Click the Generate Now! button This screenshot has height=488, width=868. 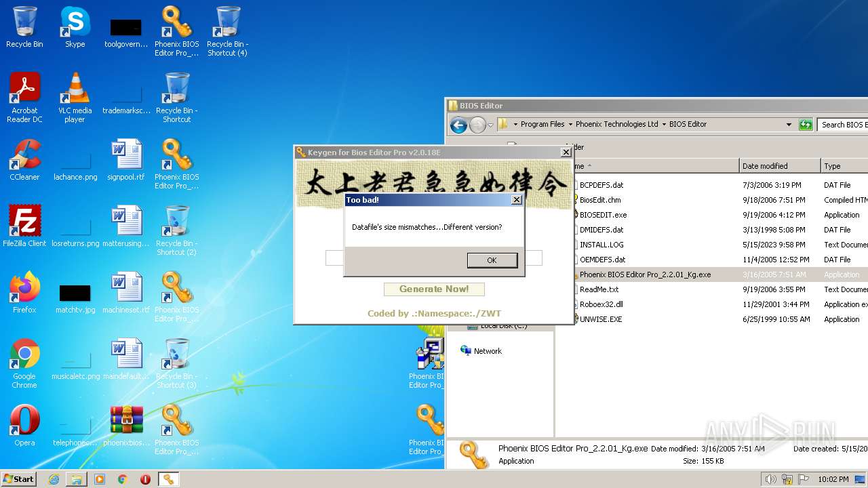click(x=434, y=289)
